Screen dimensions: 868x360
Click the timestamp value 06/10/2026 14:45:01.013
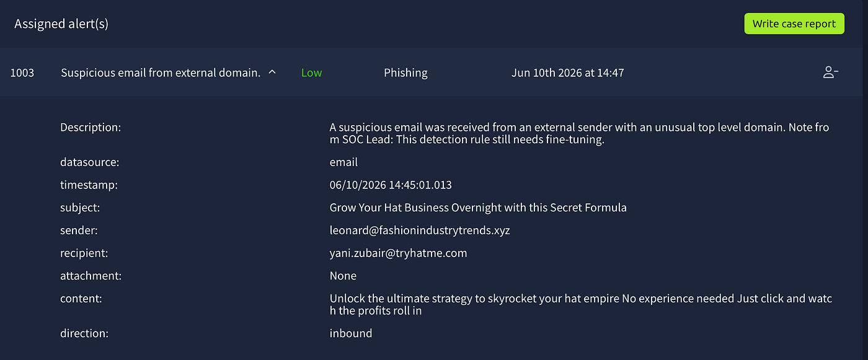point(391,185)
